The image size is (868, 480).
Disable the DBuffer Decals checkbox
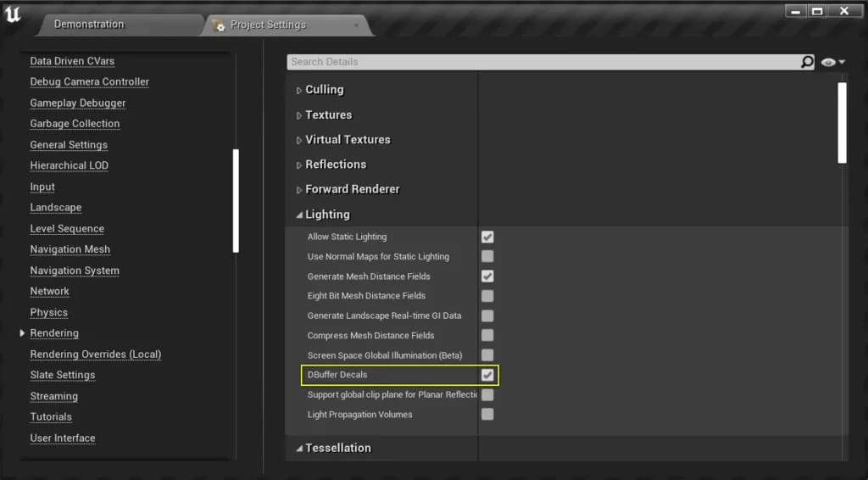pyautogui.click(x=487, y=375)
